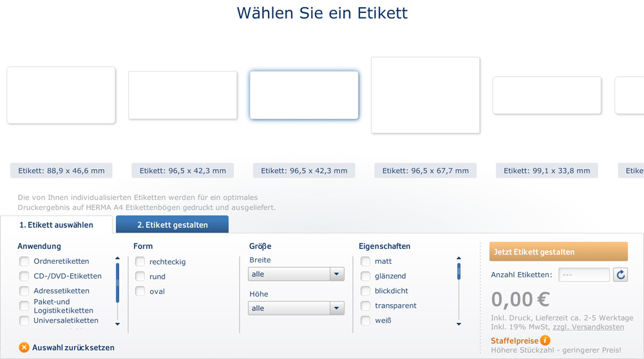Click the orange reset X icon
The height and width of the screenshot is (359, 644).
pyautogui.click(x=24, y=347)
